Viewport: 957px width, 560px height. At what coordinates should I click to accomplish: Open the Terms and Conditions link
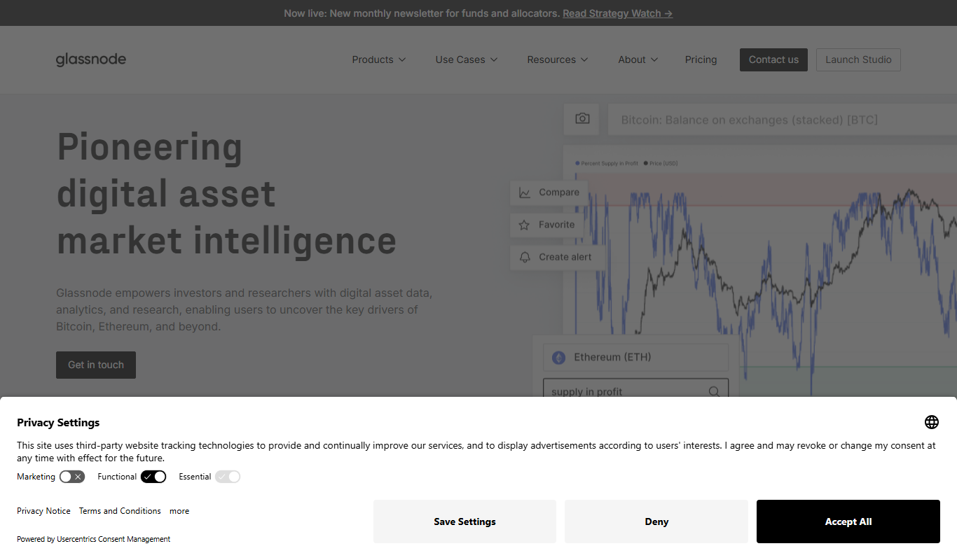click(x=120, y=511)
